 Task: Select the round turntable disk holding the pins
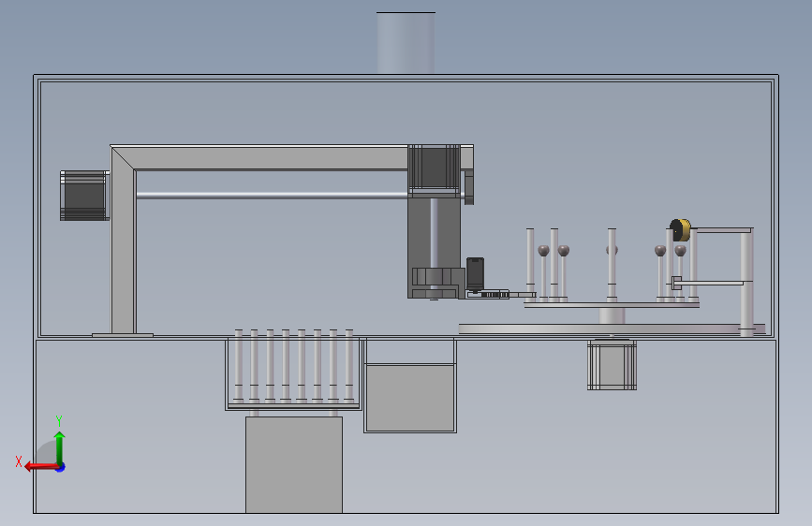tap(612, 305)
